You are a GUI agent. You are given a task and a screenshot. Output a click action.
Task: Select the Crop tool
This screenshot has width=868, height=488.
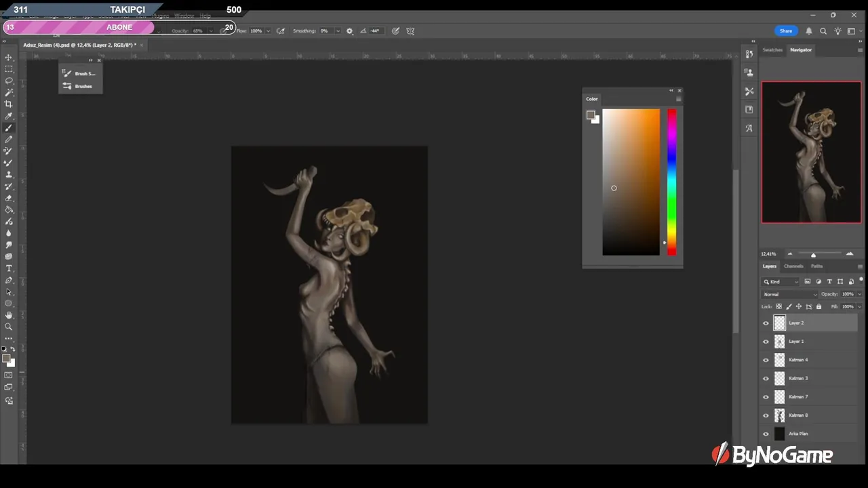(x=9, y=104)
